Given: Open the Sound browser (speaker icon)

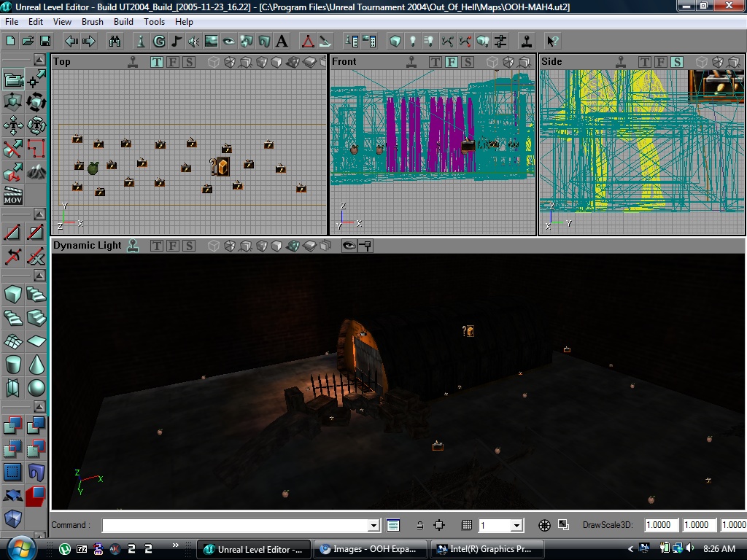Looking at the screenshot, I should tap(193, 42).
